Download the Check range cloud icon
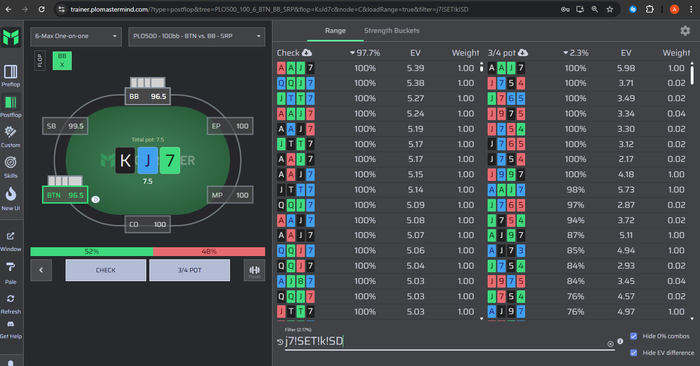 [x=307, y=53]
